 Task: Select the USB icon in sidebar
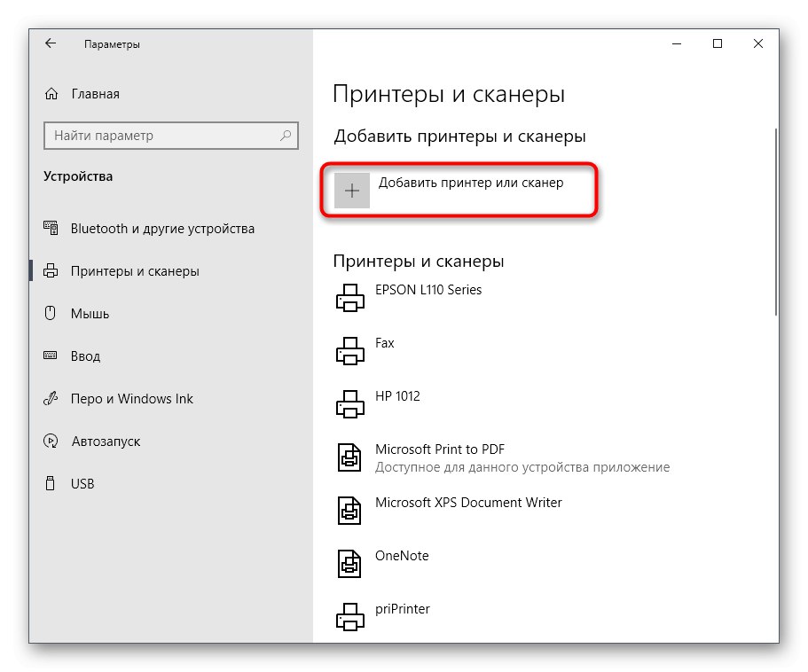pyautogui.click(x=51, y=483)
